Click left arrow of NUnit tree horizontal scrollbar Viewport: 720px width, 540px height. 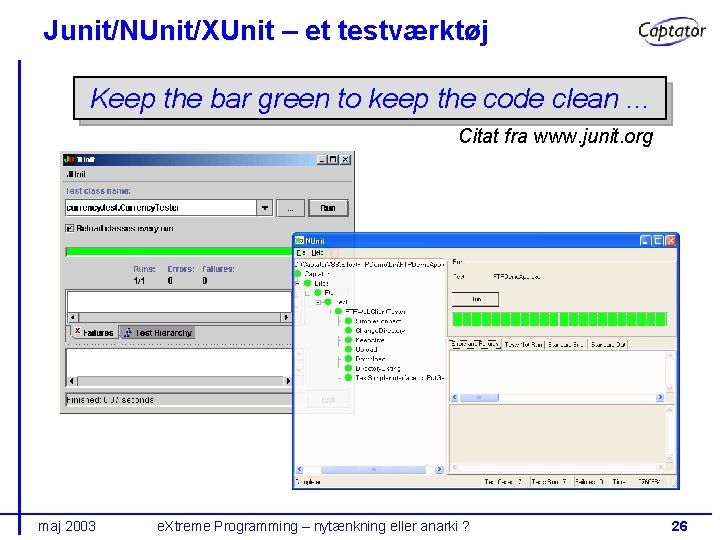tap(299, 469)
